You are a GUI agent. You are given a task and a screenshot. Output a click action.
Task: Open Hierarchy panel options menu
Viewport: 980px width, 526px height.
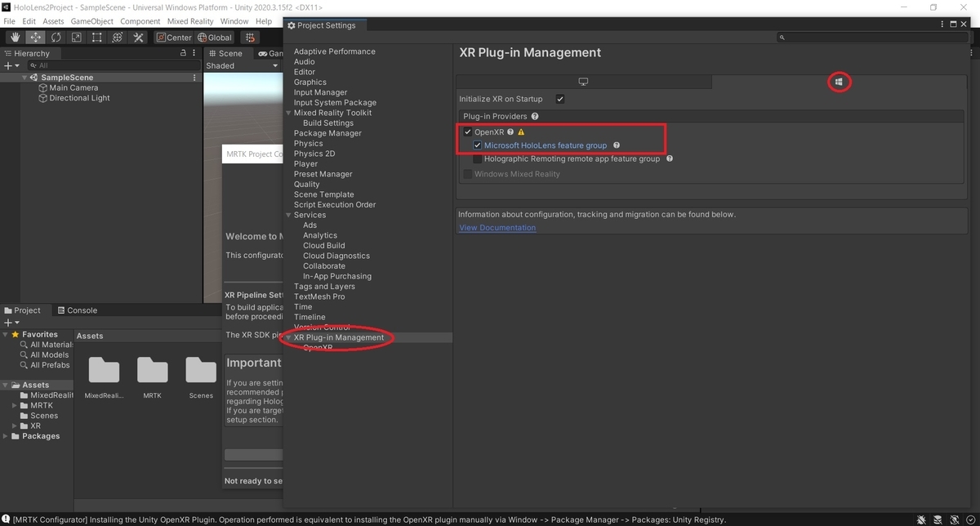click(x=194, y=53)
